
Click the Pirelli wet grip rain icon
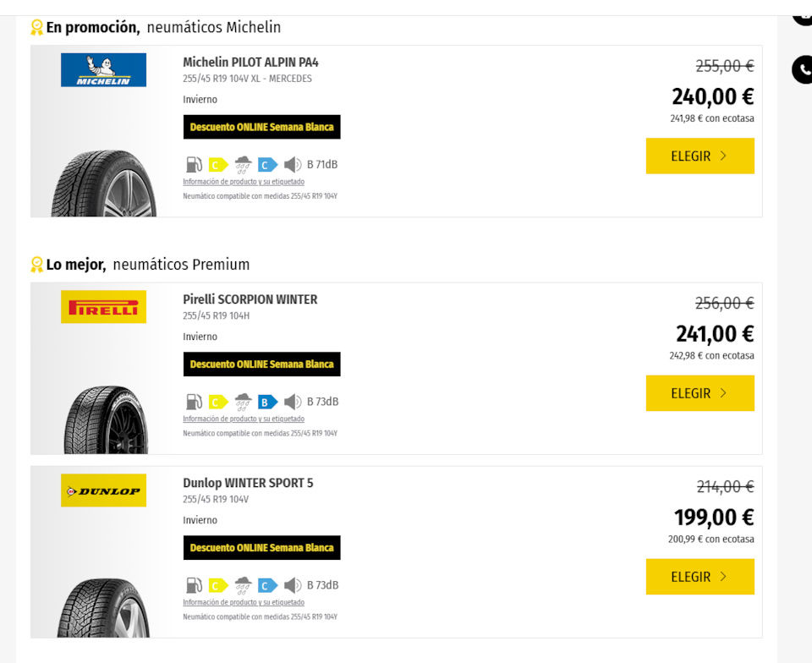pyautogui.click(x=244, y=401)
